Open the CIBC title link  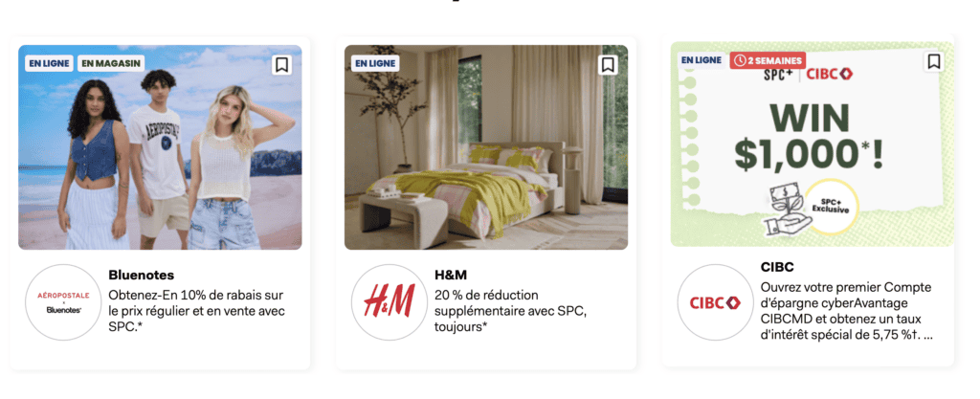point(777,267)
